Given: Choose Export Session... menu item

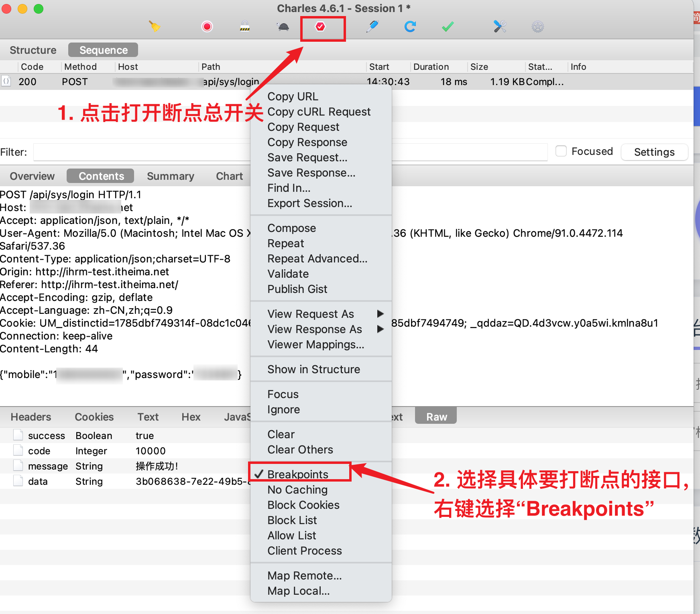Looking at the screenshot, I should (x=321, y=203).
